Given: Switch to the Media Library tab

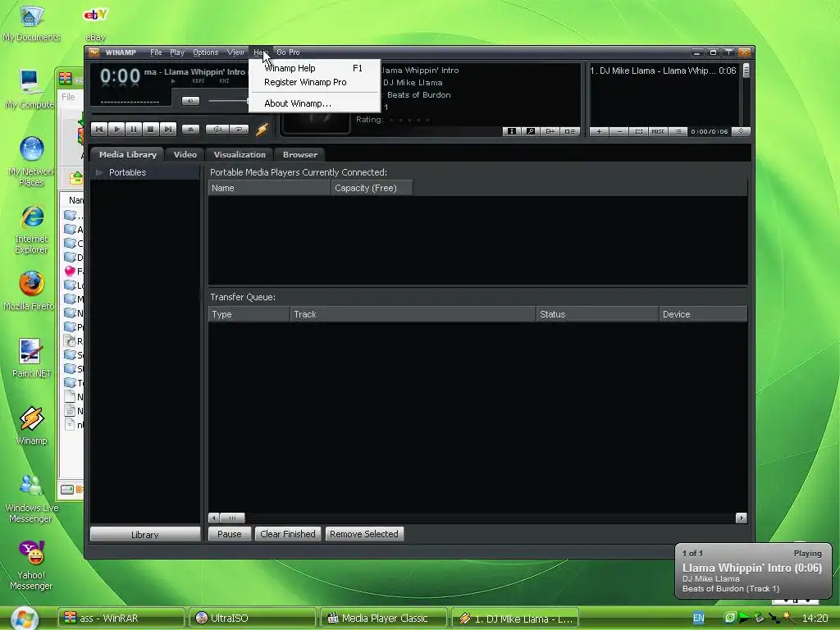Looking at the screenshot, I should [127, 154].
